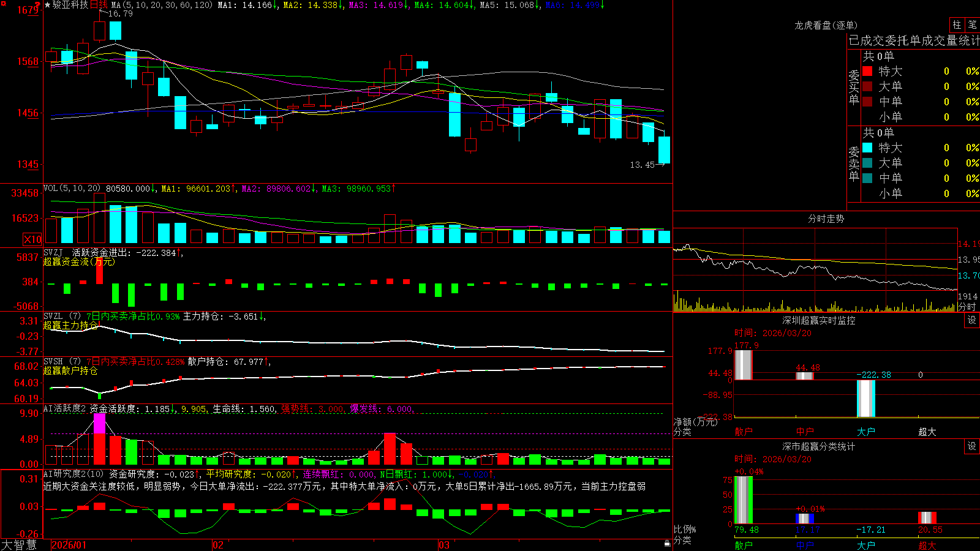Viewport: 980px width, 551px height.
Task: Click the -222.38 bar for 大户
Action: coord(866,399)
